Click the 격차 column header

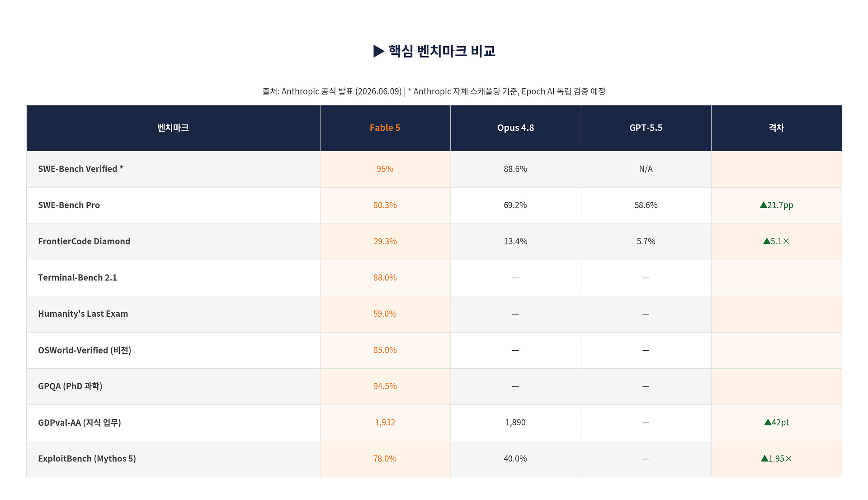pyautogui.click(x=777, y=128)
